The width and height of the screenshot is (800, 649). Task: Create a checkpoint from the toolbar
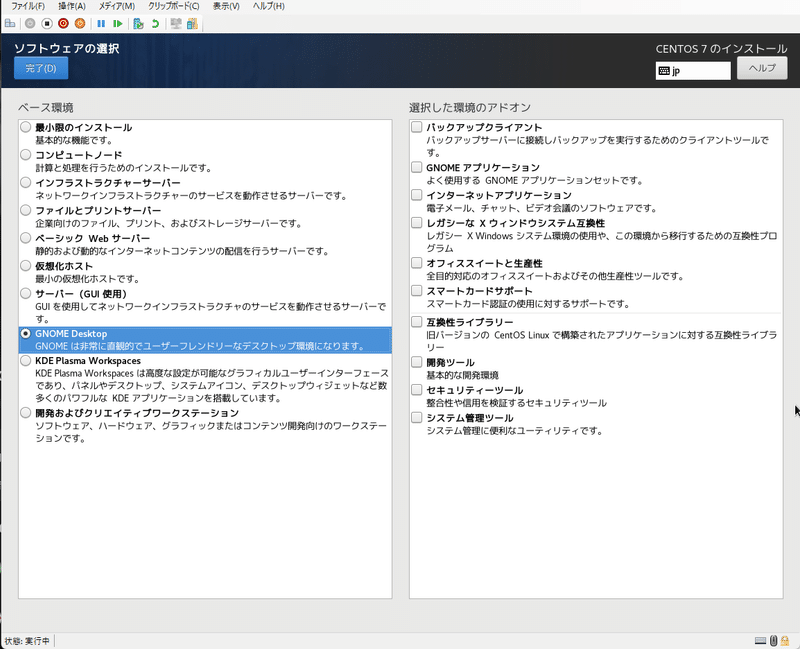coord(139,26)
